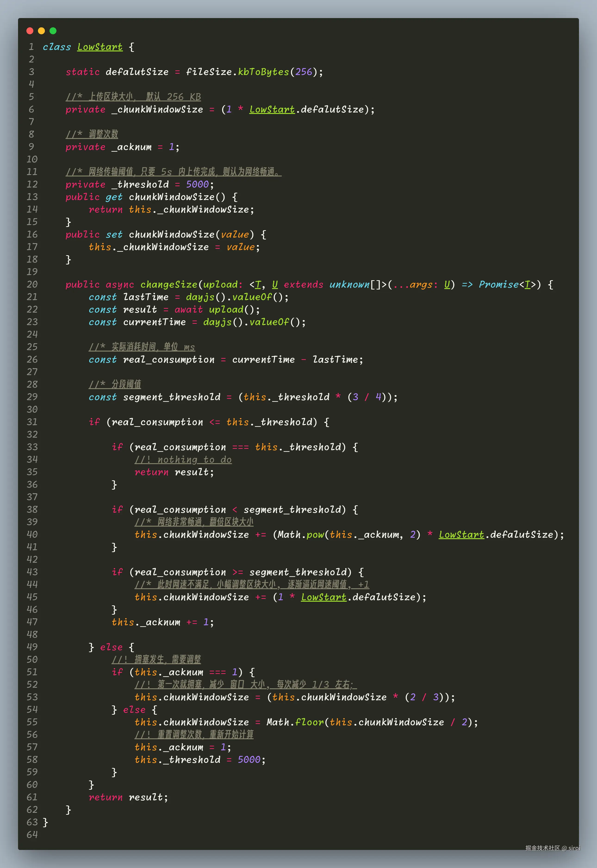Viewport: 597px width, 868px height.
Task: Click the Math.floor call on line 55
Action: coord(295,722)
